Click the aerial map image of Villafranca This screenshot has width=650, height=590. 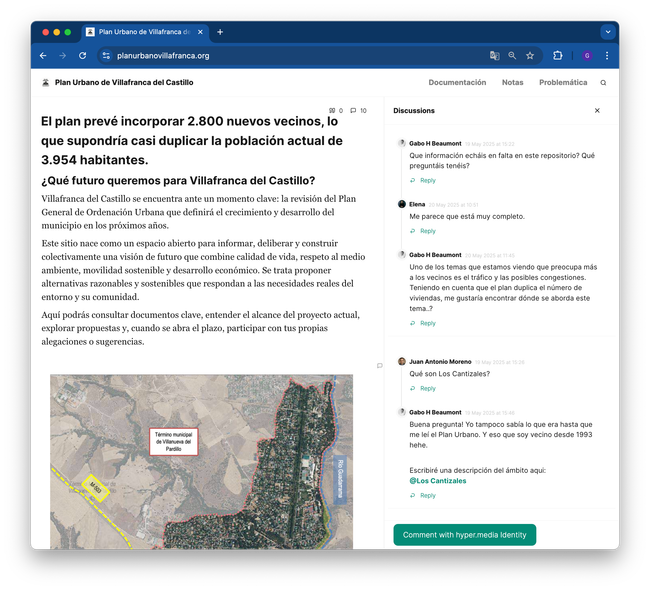pyautogui.click(x=201, y=461)
